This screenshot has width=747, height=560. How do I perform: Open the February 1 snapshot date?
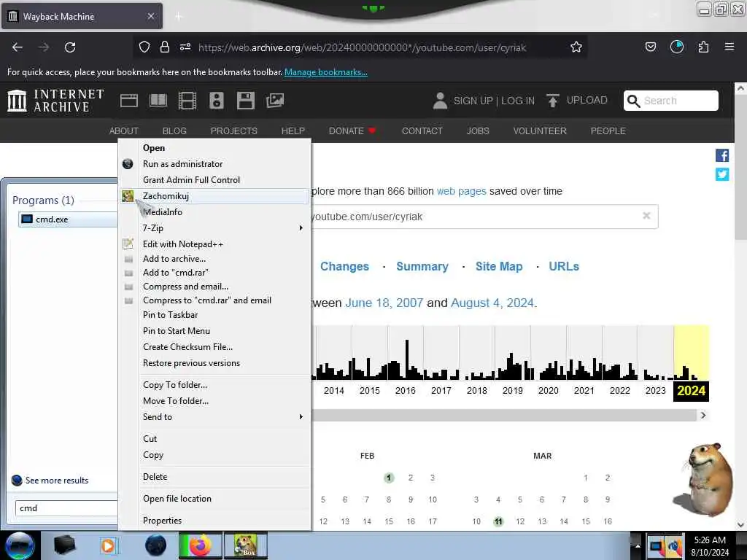389,478
